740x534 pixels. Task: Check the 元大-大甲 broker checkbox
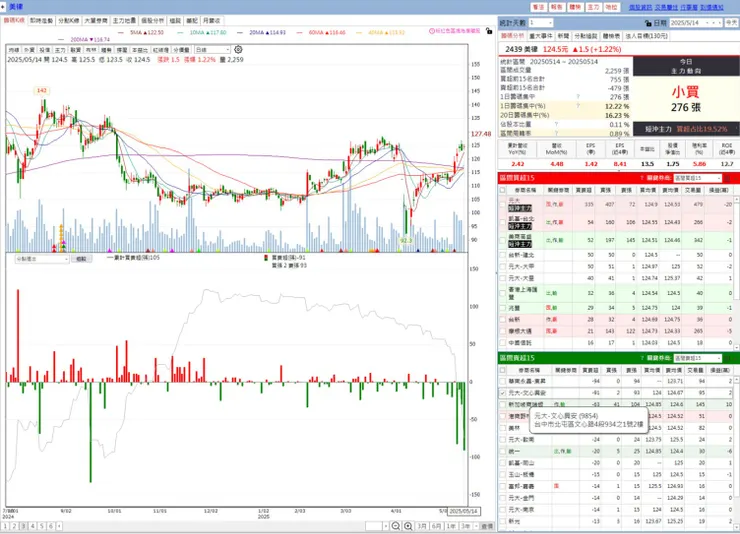(503, 267)
